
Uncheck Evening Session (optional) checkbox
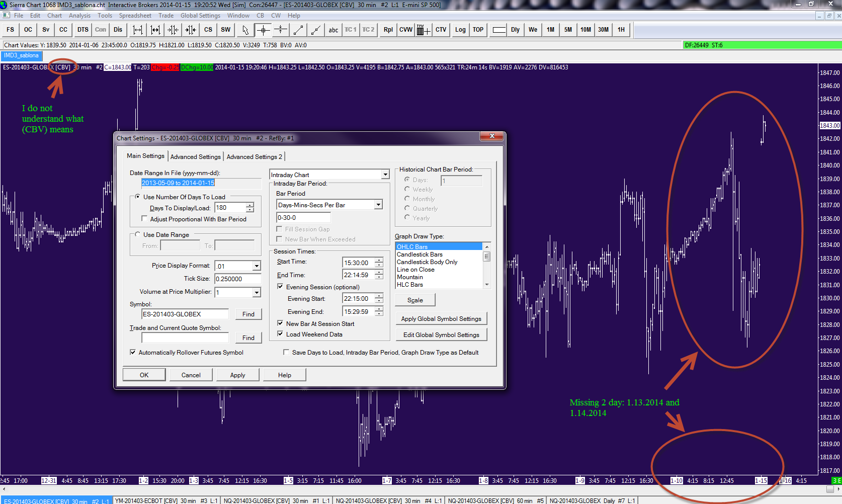tap(280, 287)
